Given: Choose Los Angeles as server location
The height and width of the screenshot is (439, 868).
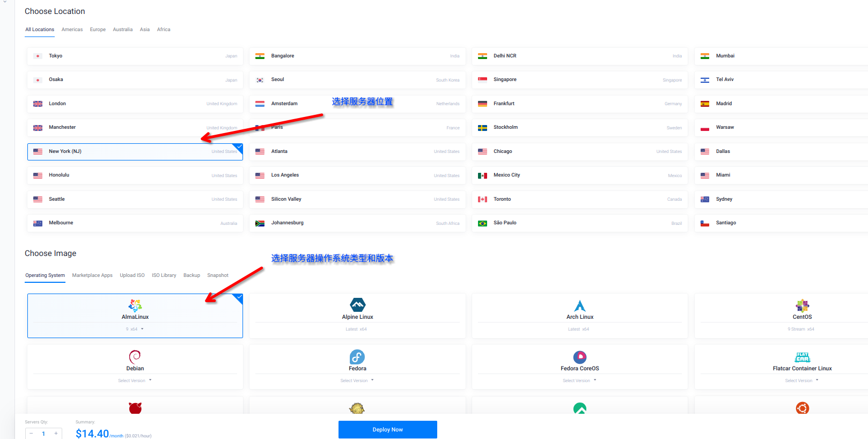Looking at the screenshot, I should point(357,175).
